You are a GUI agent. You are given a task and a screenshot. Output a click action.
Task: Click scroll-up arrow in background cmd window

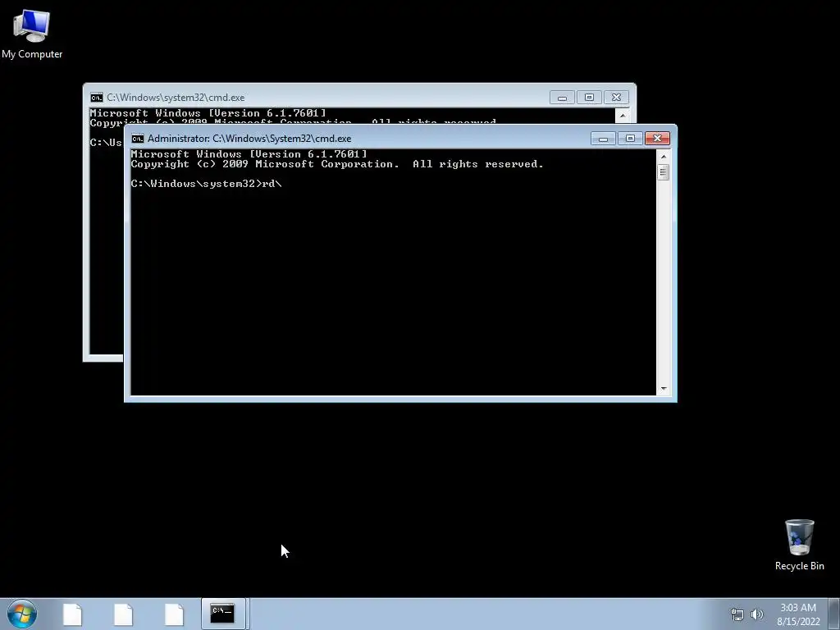pos(623,115)
